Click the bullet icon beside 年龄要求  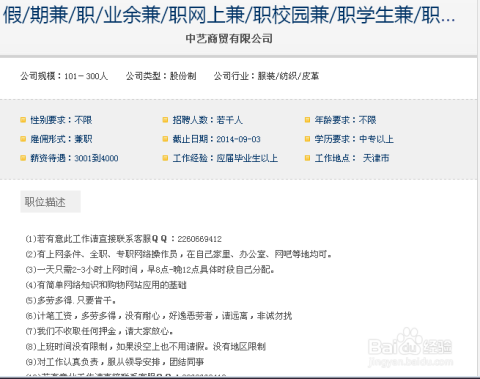click(x=307, y=120)
